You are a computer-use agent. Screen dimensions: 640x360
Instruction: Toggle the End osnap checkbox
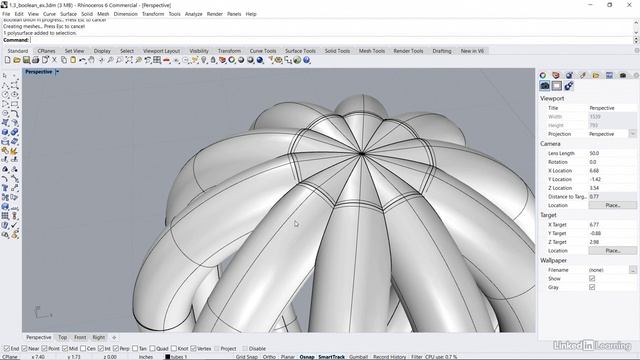pos(7,349)
